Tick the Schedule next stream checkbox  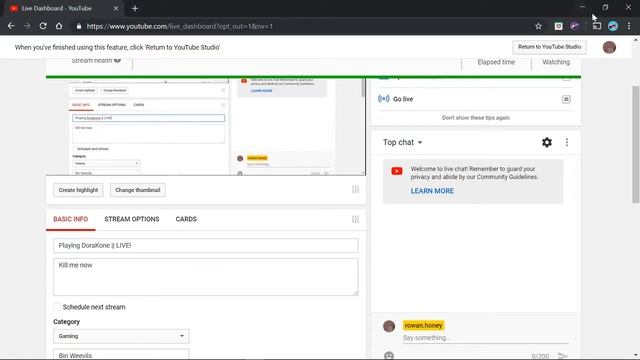(57, 307)
